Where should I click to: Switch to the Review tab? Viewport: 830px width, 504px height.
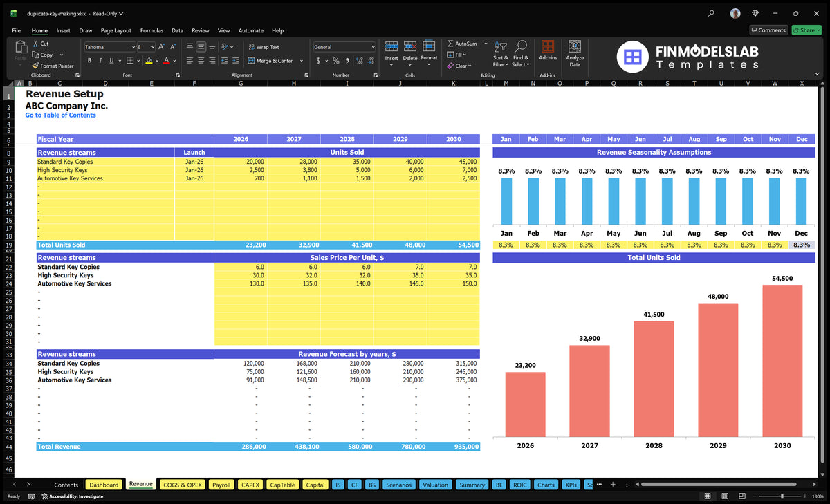(201, 30)
